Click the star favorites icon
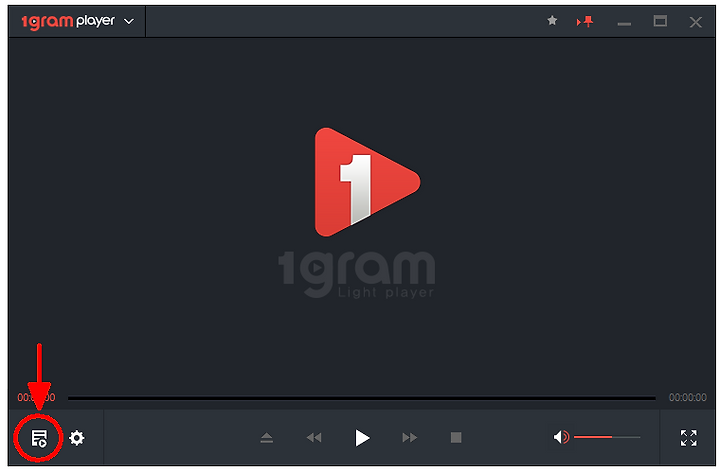This screenshot has width=720, height=472. (552, 20)
